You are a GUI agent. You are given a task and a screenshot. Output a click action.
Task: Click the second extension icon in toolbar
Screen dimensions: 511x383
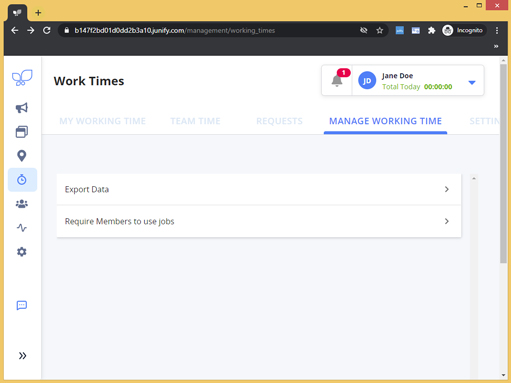tap(416, 31)
